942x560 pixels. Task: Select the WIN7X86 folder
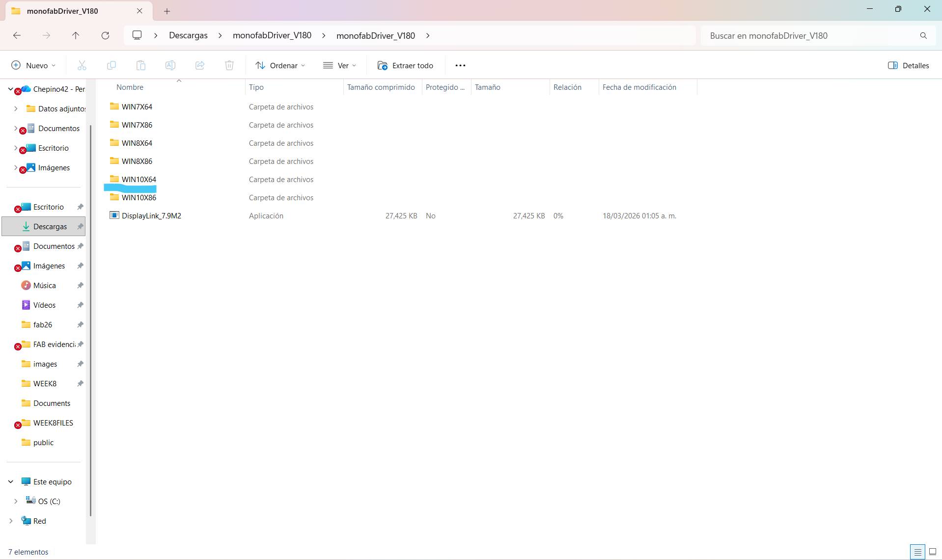coord(137,125)
